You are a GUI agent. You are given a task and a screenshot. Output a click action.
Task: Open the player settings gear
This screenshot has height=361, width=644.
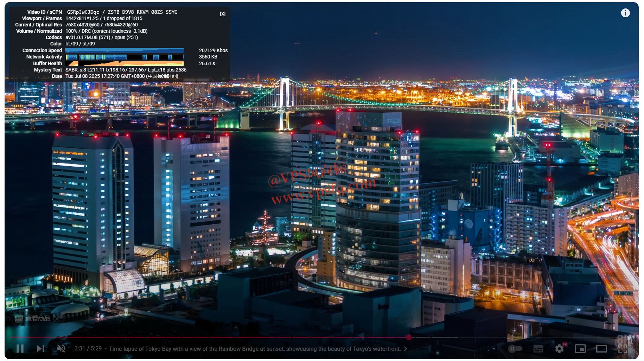559,349
